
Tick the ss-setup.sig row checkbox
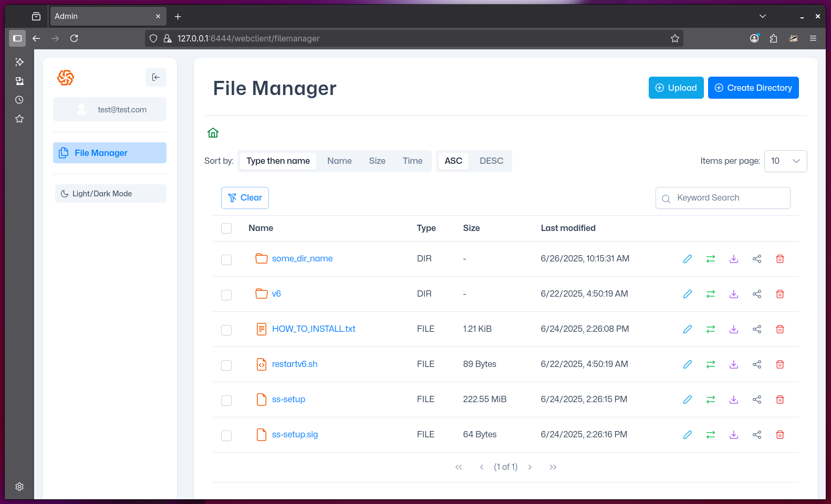pyautogui.click(x=226, y=436)
